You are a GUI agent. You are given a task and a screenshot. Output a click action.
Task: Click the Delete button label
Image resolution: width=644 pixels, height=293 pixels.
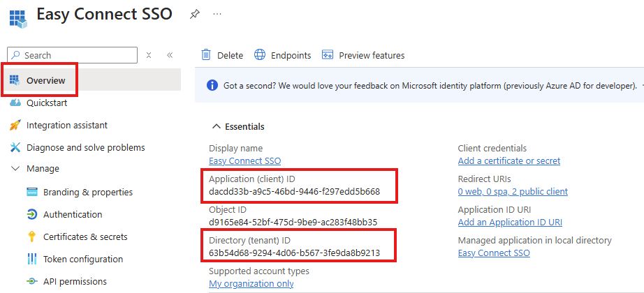(230, 55)
